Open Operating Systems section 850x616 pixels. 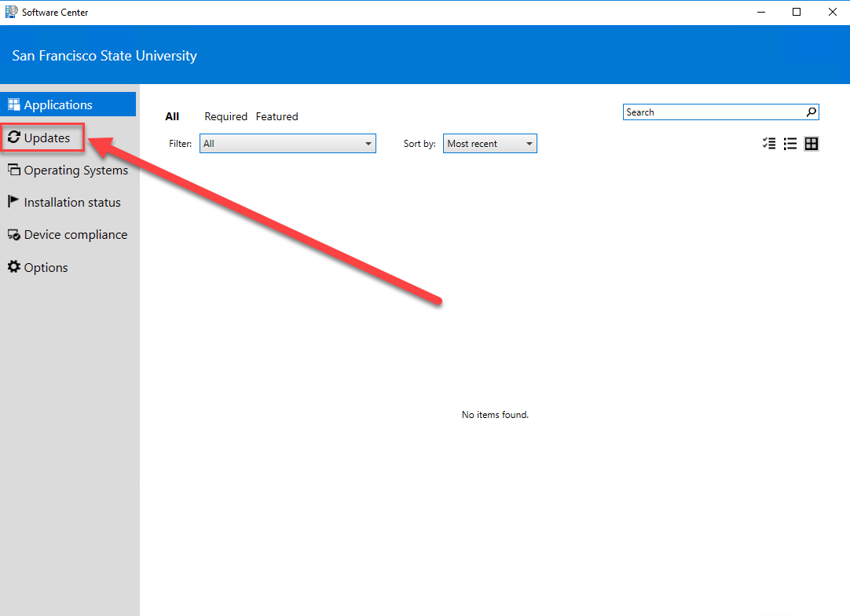(68, 170)
